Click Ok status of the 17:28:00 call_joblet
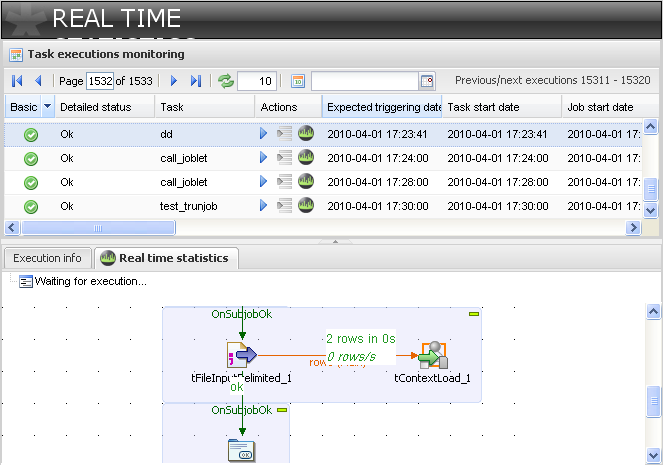Viewport: 663px width, 465px height. (x=67, y=182)
